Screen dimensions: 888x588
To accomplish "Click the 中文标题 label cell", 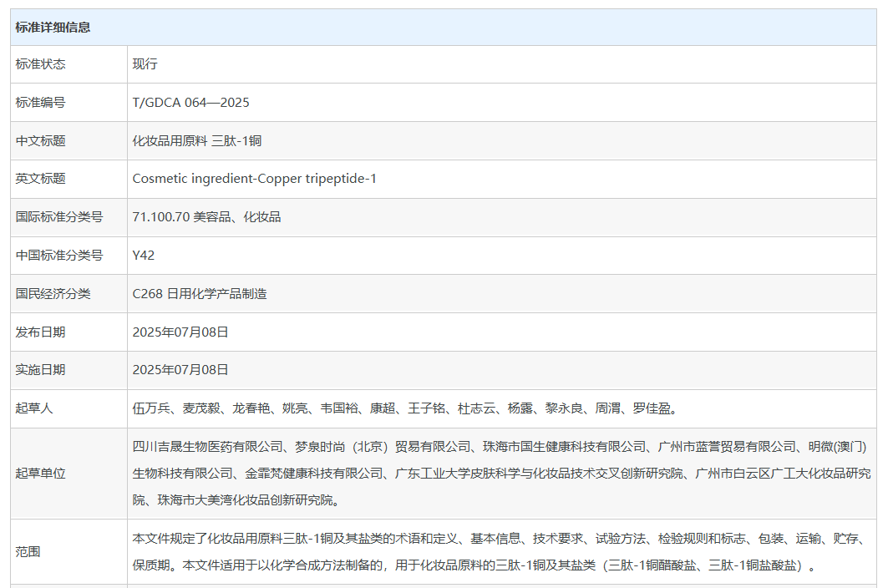I will (40, 141).
